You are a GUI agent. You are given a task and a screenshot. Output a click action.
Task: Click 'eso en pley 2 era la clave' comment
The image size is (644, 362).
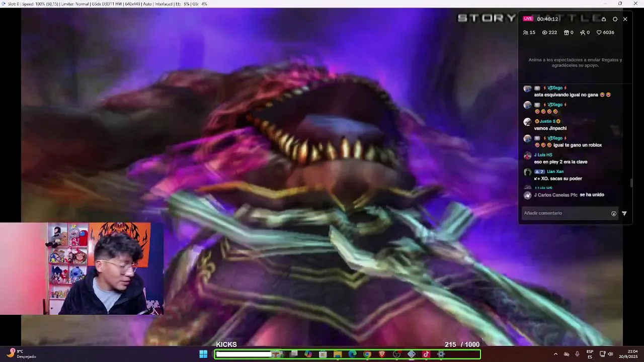[560, 162]
